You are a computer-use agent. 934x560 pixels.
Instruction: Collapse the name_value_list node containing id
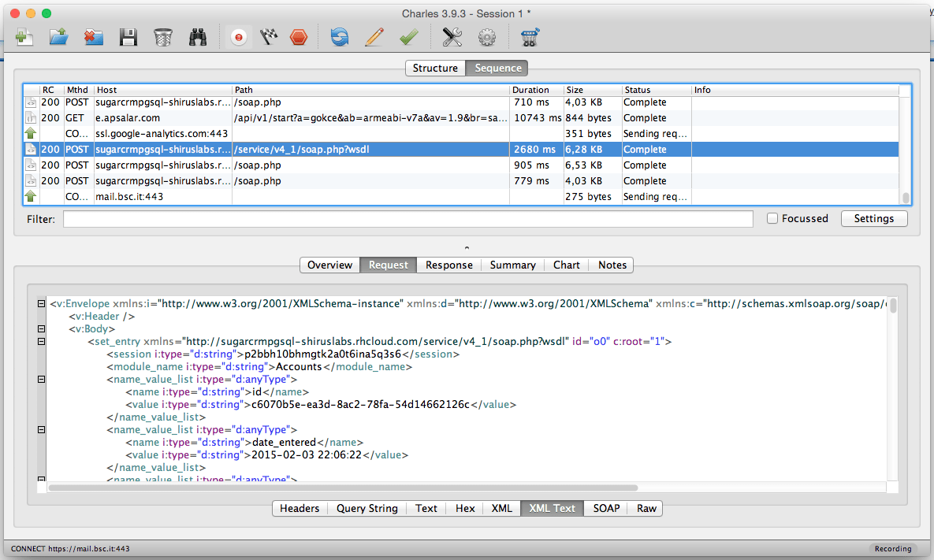41,379
